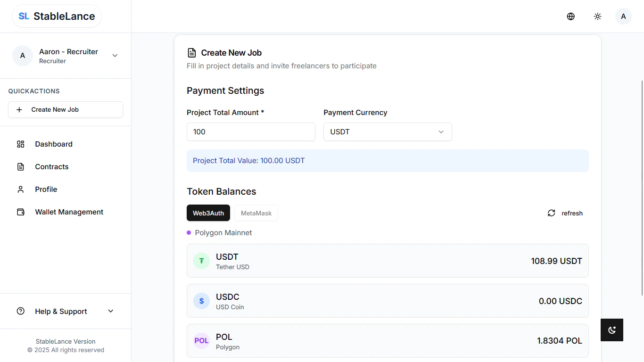
Task: Navigate to the Contracts page
Action: [51, 166]
